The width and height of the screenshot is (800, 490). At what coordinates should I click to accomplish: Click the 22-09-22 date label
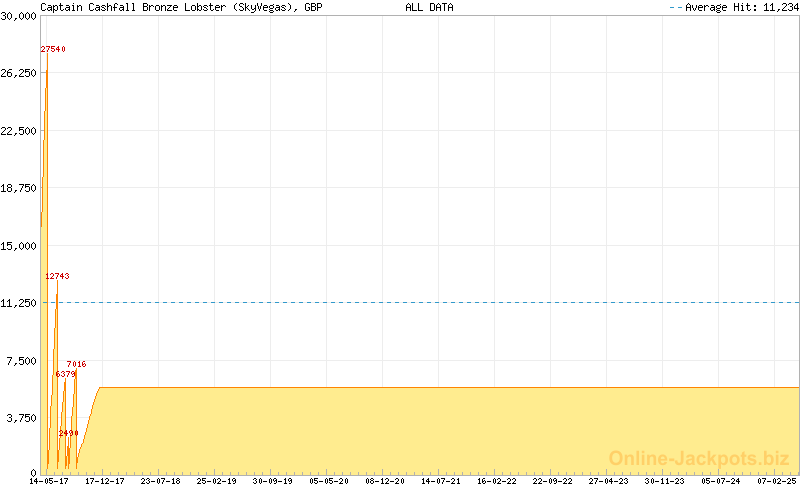pyautogui.click(x=553, y=481)
